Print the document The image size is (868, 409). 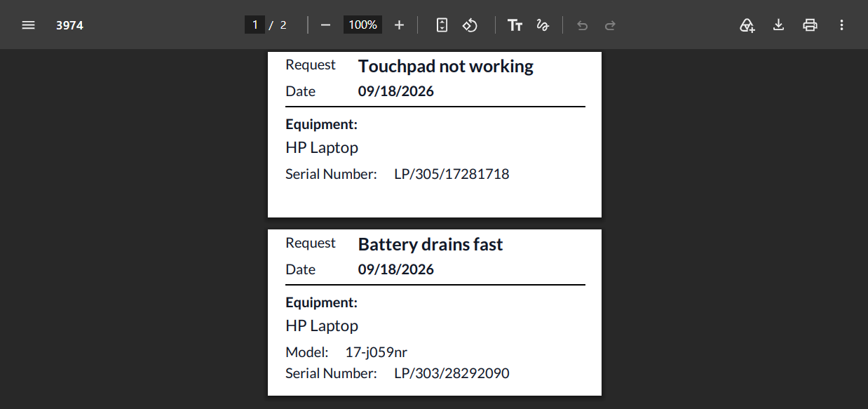pos(810,25)
